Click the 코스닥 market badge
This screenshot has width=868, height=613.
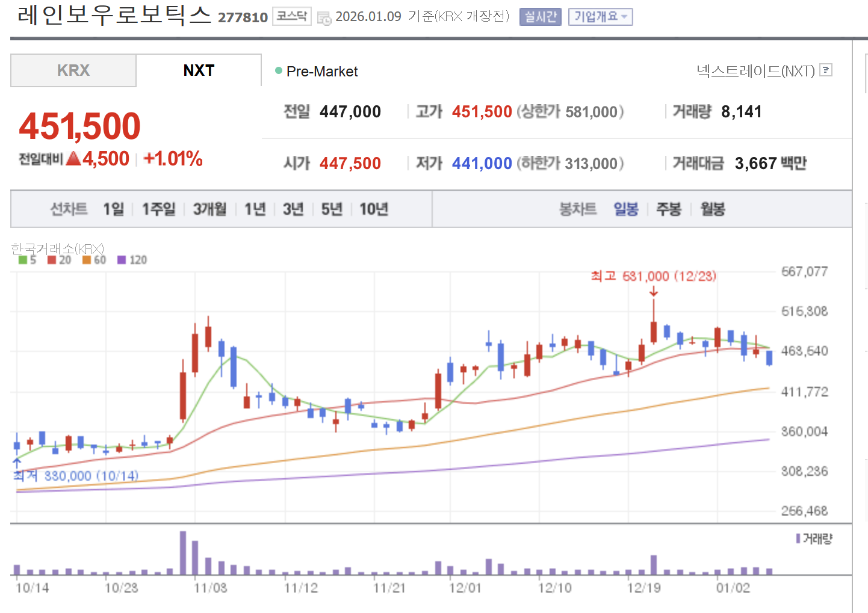pos(292,16)
